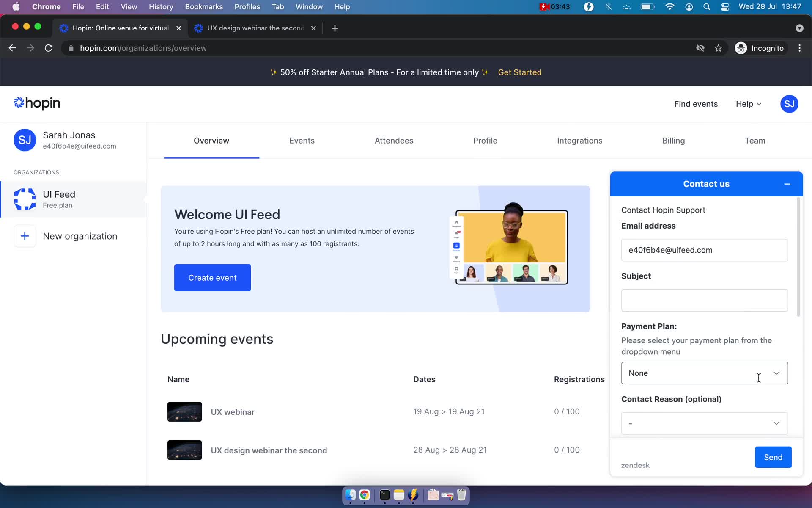Expand the Payment Plan dropdown
The image size is (812, 508).
pos(704,373)
